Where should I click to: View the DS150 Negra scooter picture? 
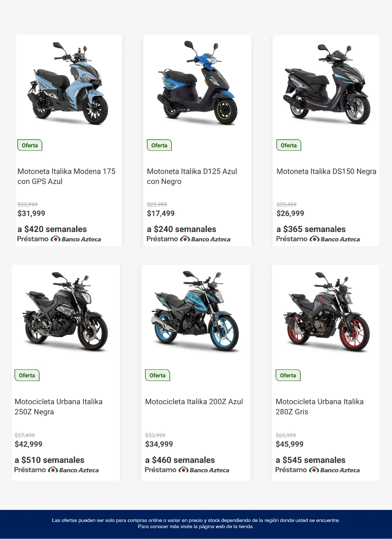coord(326,84)
